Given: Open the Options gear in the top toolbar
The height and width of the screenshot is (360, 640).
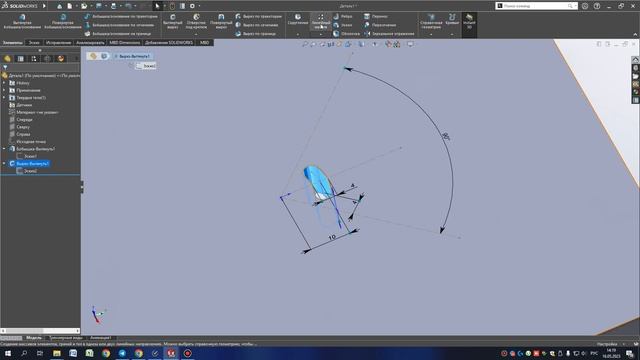Looking at the screenshot, I should [x=192, y=6].
